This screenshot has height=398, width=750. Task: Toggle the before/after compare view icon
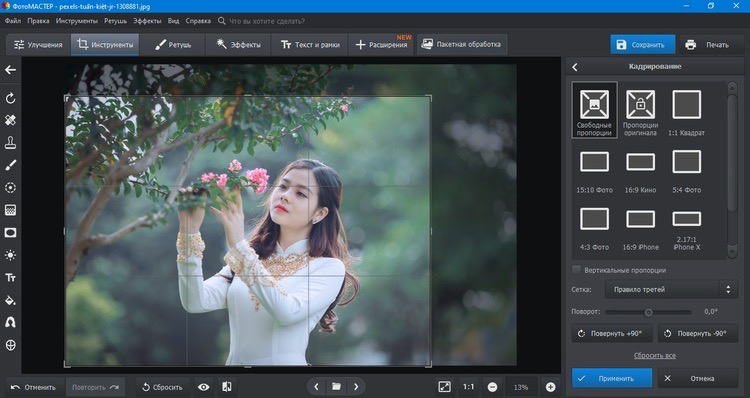[x=227, y=387]
